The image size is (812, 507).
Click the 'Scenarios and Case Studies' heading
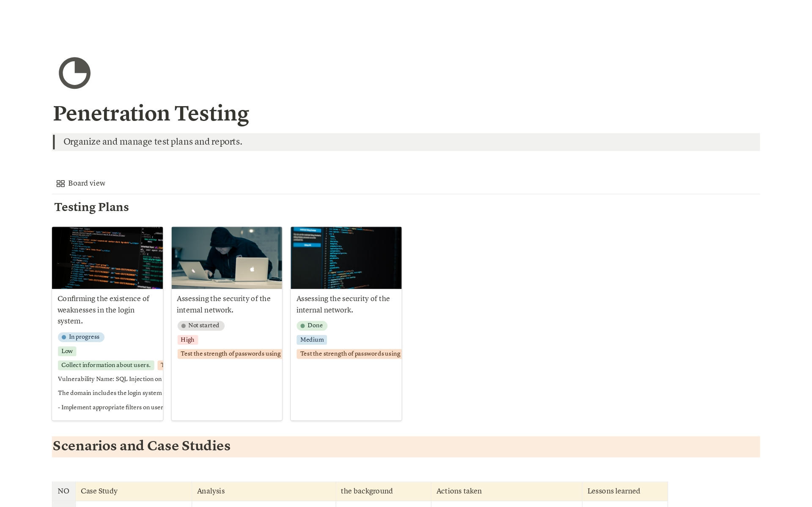point(141,446)
